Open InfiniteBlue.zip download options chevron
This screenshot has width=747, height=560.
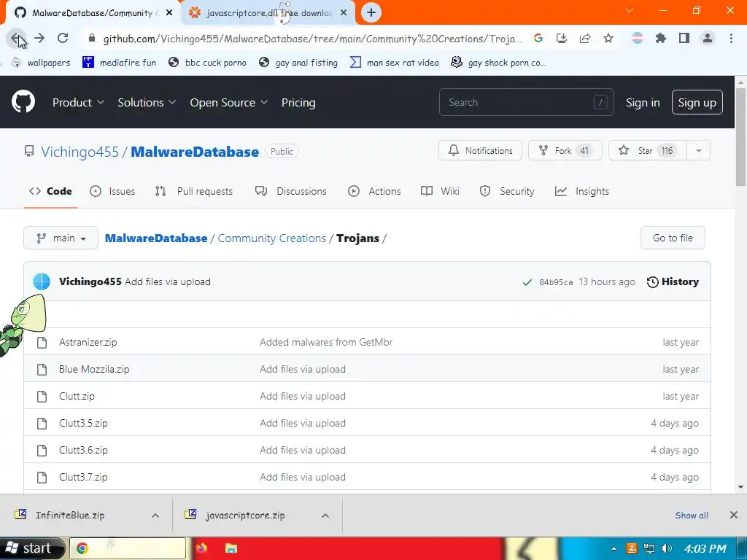[x=155, y=516]
